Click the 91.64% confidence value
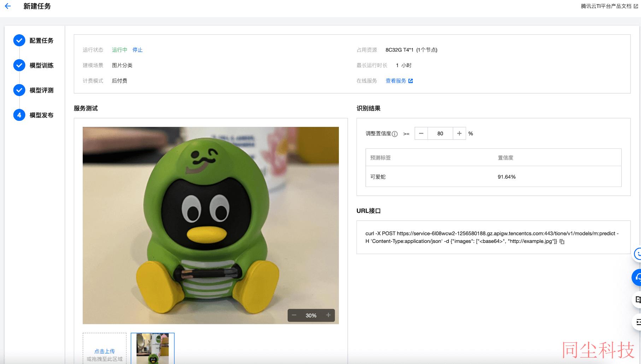 point(506,177)
